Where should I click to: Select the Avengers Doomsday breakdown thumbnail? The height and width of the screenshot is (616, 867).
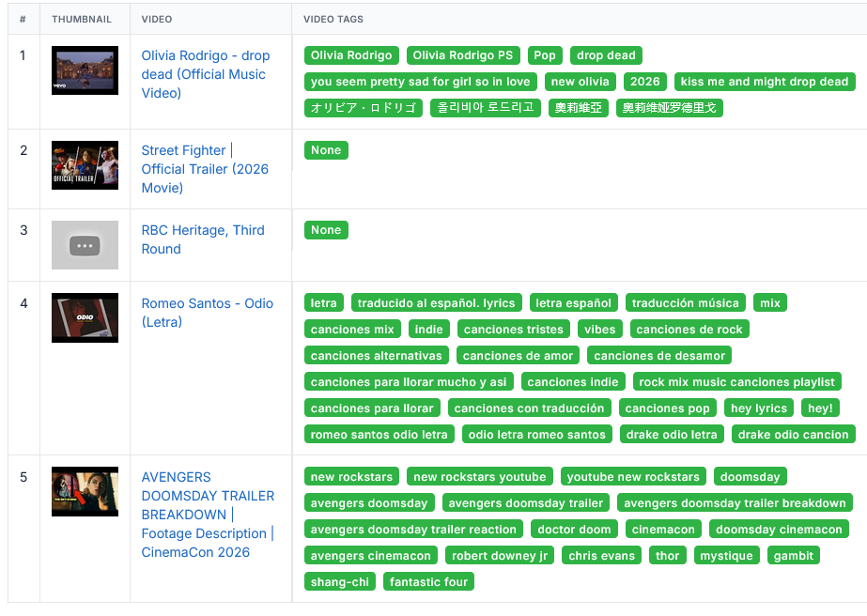[85, 492]
